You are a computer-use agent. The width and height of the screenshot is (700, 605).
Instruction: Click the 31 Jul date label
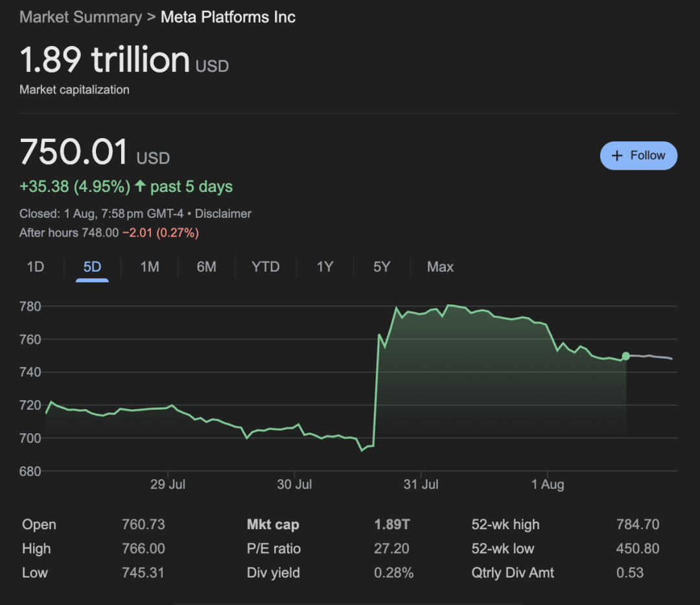pos(421,484)
